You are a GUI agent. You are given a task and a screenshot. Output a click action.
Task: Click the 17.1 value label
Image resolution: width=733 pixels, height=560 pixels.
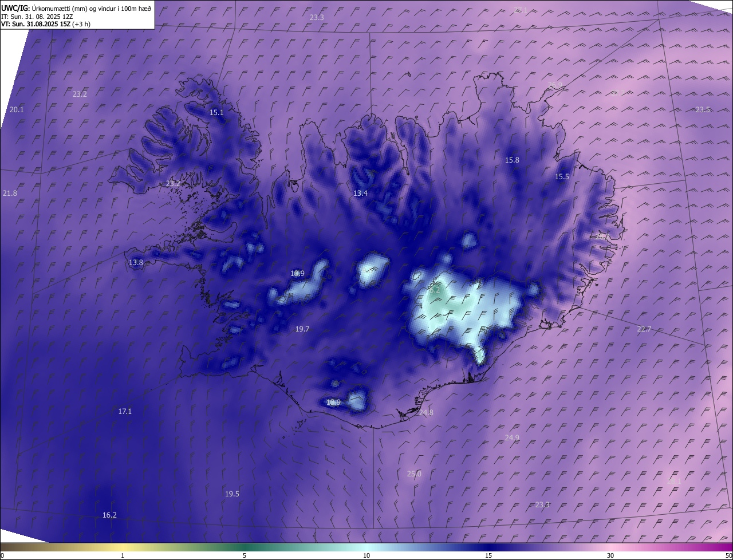point(125,411)
